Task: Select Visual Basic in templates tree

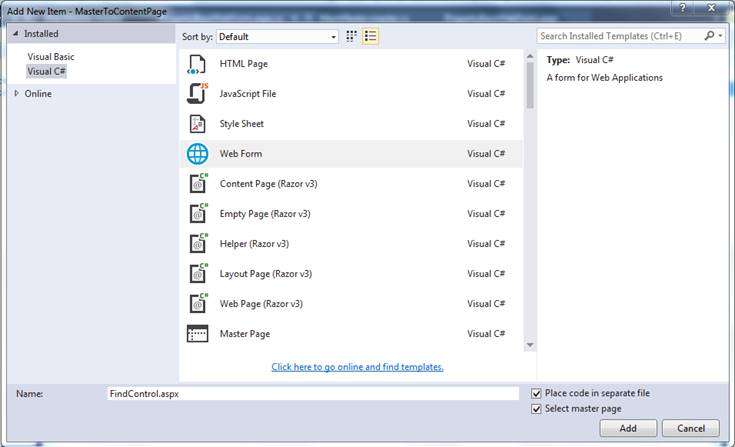Action: (x=51, y=57)
